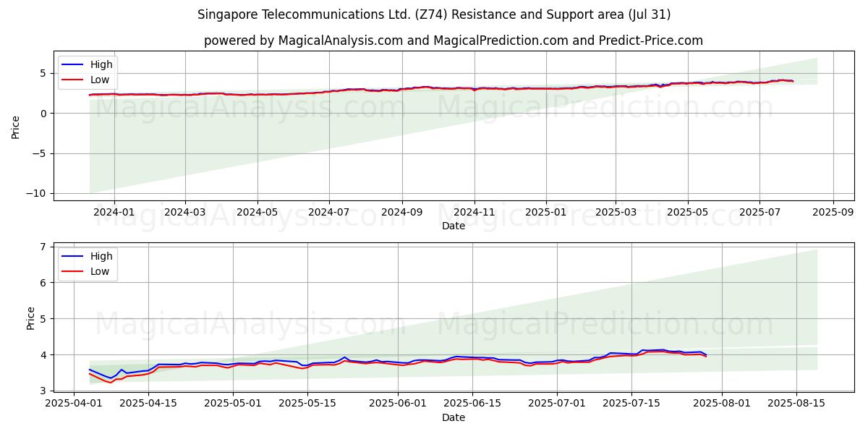The width and height of the screenshot is (868, 434).
Task: Click the '3' y-axis tick in bottom chart
Action: click(45, 391)
